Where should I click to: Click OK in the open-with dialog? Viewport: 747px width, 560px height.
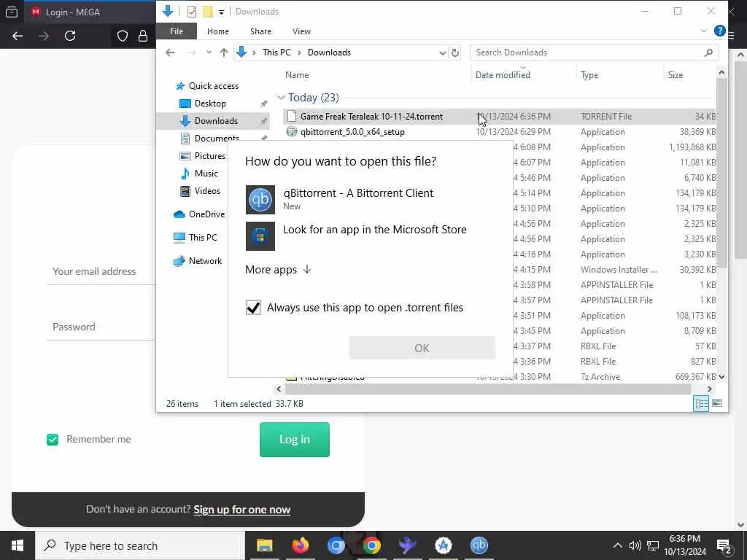tap(422, 348)
